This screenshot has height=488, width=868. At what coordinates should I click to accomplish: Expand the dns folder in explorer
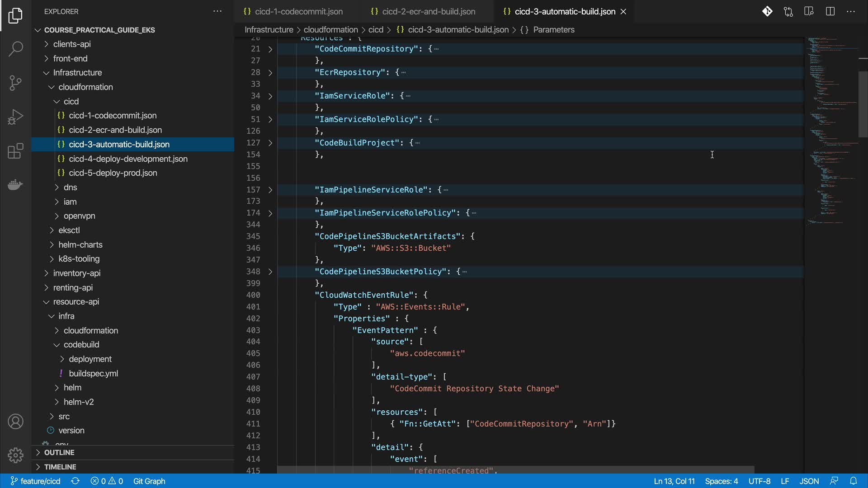[70, 188]
